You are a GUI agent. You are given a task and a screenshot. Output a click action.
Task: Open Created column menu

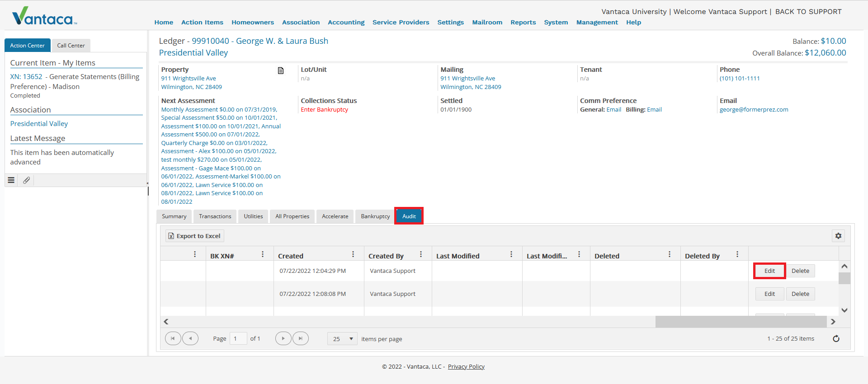click(x=353, y=254)
